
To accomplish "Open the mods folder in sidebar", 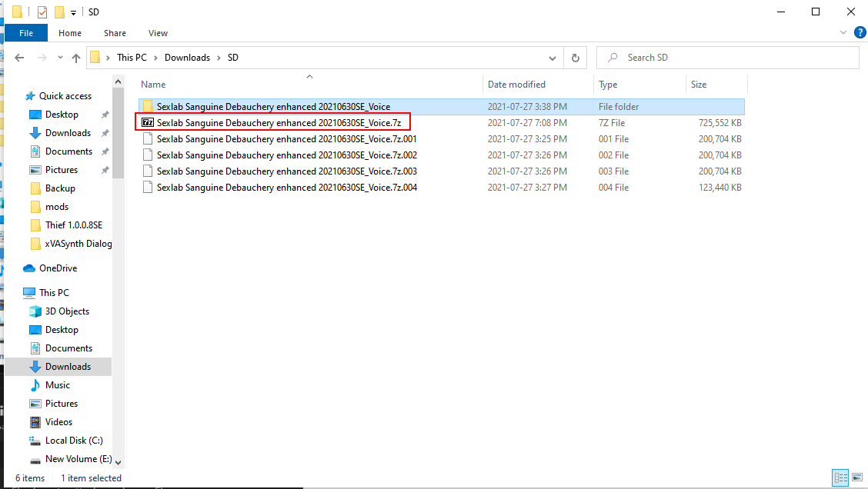I will click(57, 207).
